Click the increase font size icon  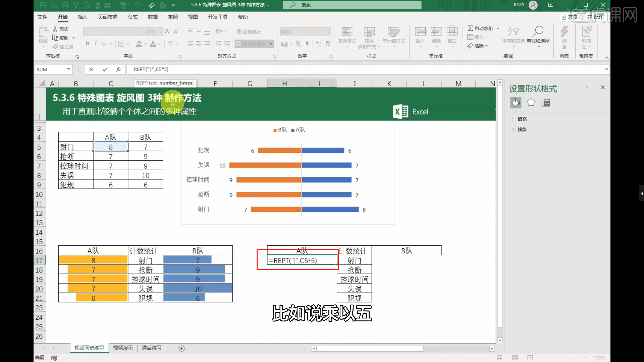point(168,32)
